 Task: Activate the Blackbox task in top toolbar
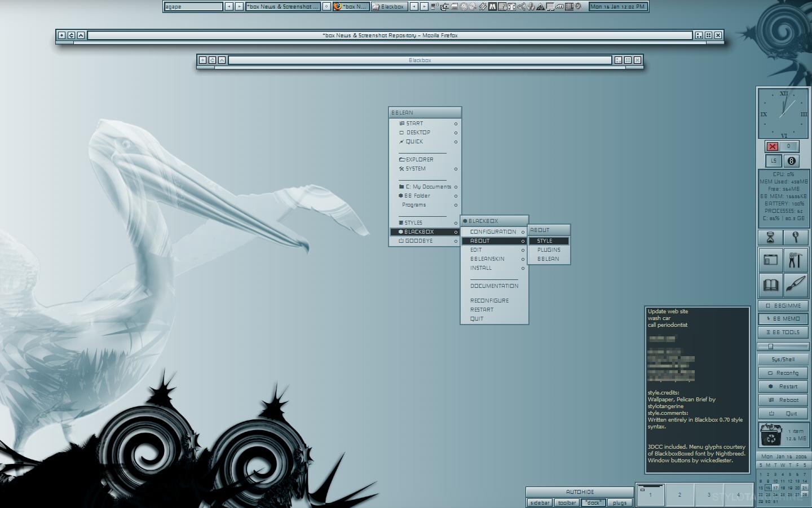pyautogui.click(x=389, y=7)
